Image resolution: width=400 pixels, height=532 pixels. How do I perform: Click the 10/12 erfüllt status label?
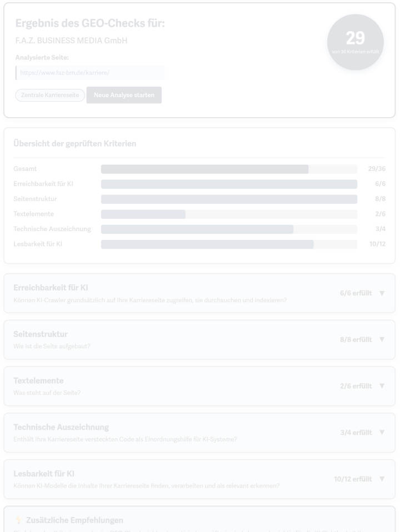tap(353, 479)
